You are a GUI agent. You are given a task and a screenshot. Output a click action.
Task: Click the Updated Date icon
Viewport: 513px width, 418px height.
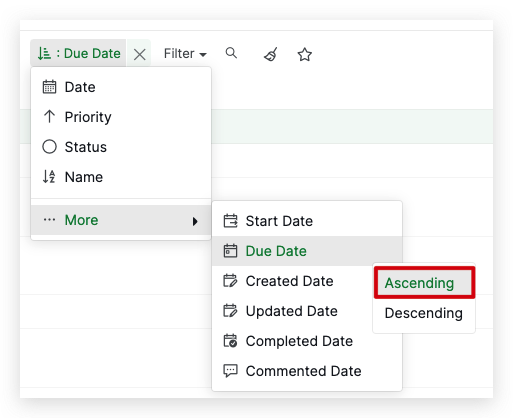230,311
